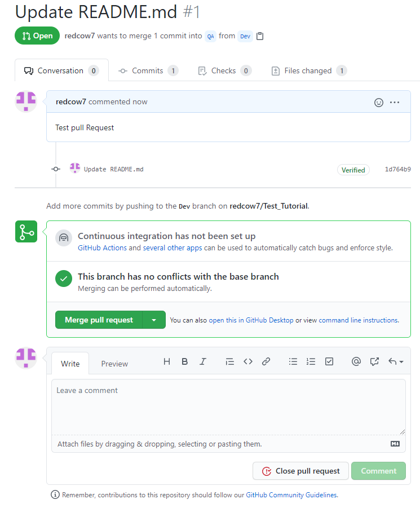The image size is (420, 508).
Task: Insert numbered list icon
Action: point(311,361)
